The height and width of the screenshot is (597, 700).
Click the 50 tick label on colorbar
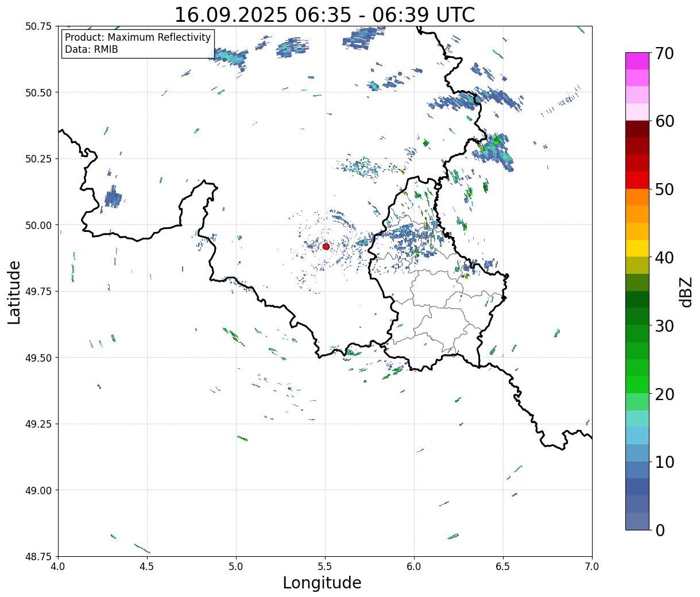(x=664, y=189)
